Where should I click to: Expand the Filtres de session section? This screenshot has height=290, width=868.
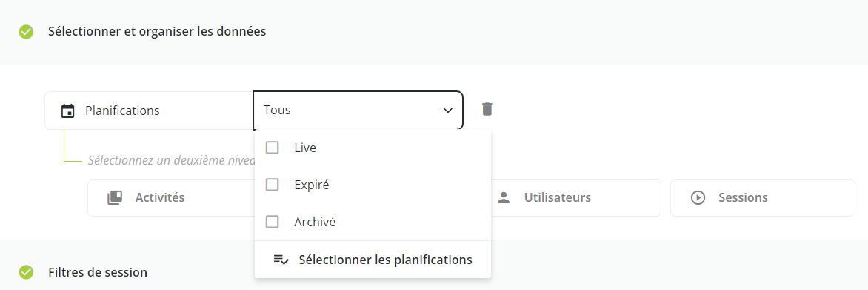(98, 272)
